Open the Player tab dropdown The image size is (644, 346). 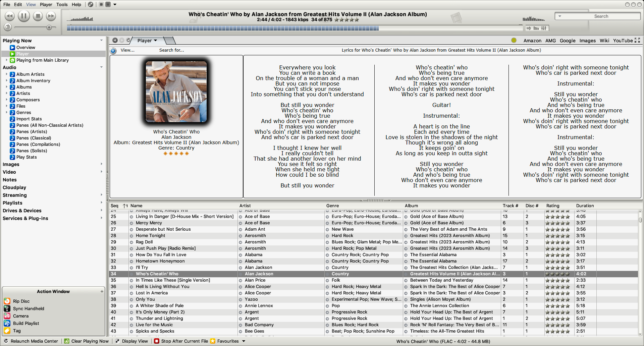point(155,41)
